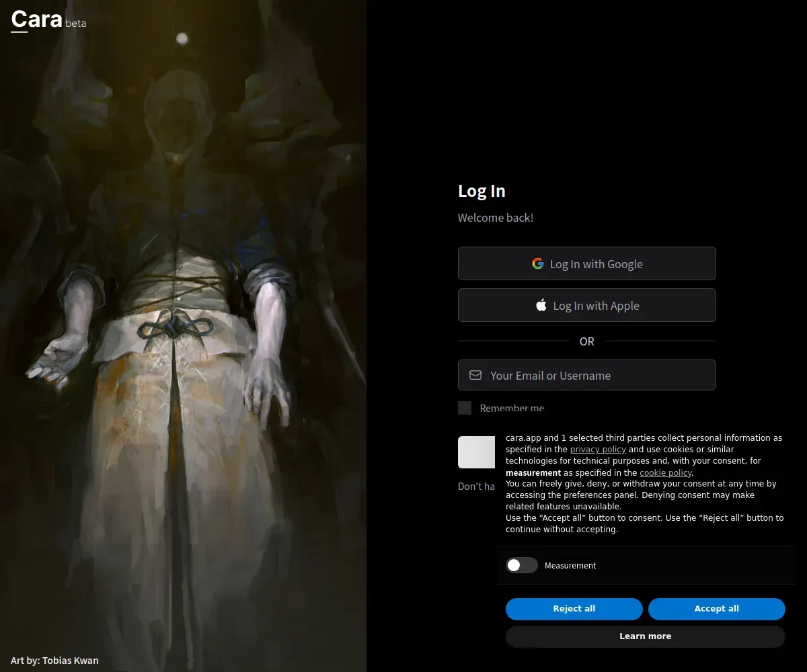
Task: Click the 'Welcome back!' text
Action: click(x=496, y=218)
